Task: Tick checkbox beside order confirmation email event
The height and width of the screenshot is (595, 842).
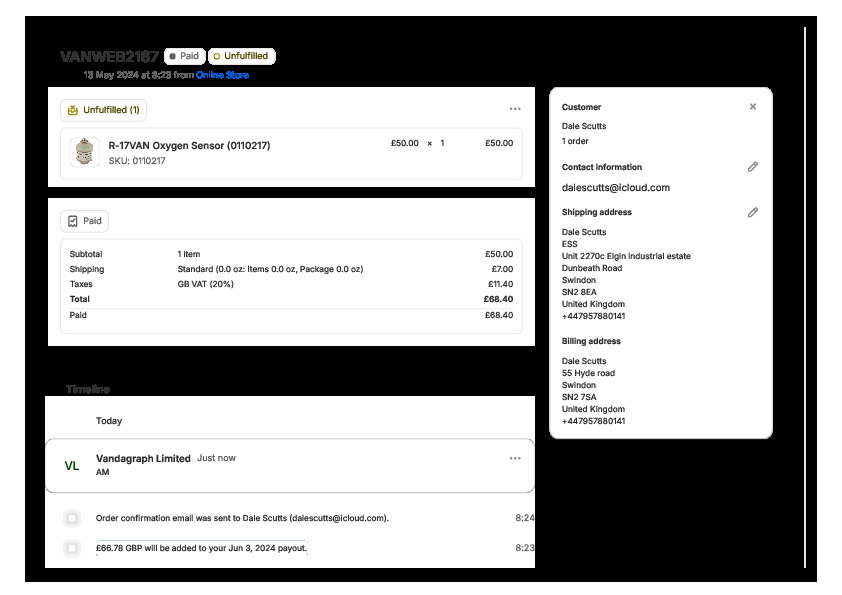Action: click(x=72, y=518)
